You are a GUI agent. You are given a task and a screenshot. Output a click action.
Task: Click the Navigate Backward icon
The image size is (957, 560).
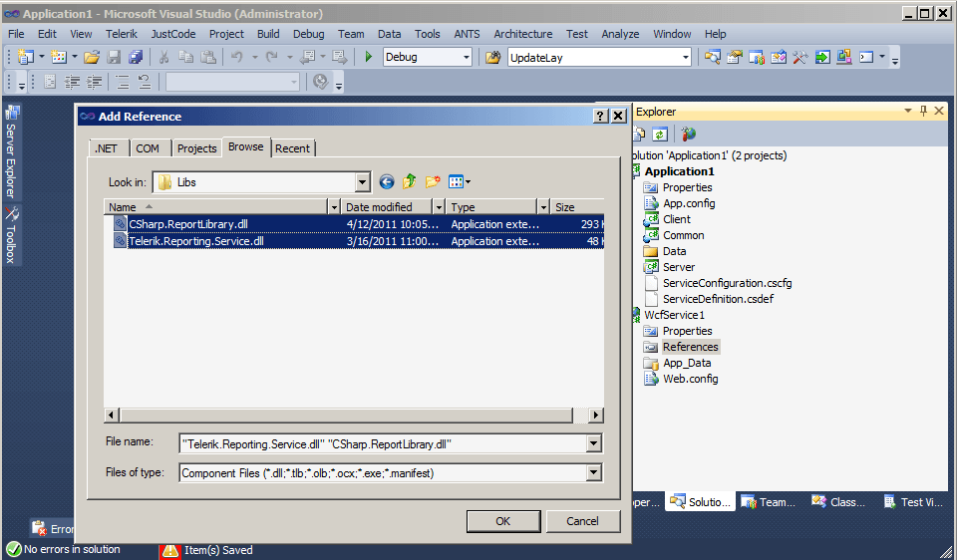[x=308, y=58]
